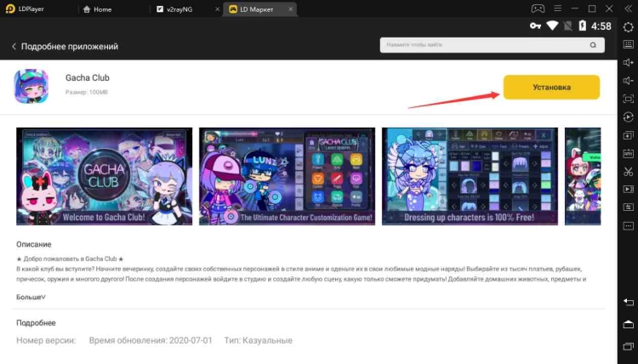Screen dimensions: 638x364
Task: Open the synchronizer icon in sidebar
Action: pyautogui.click(x=629, y=208)
